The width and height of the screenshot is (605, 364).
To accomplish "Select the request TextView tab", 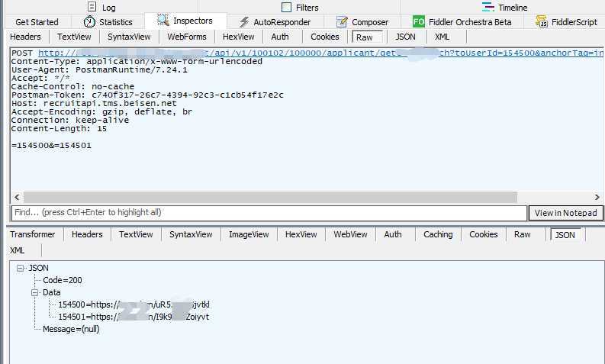I will 74,37.
